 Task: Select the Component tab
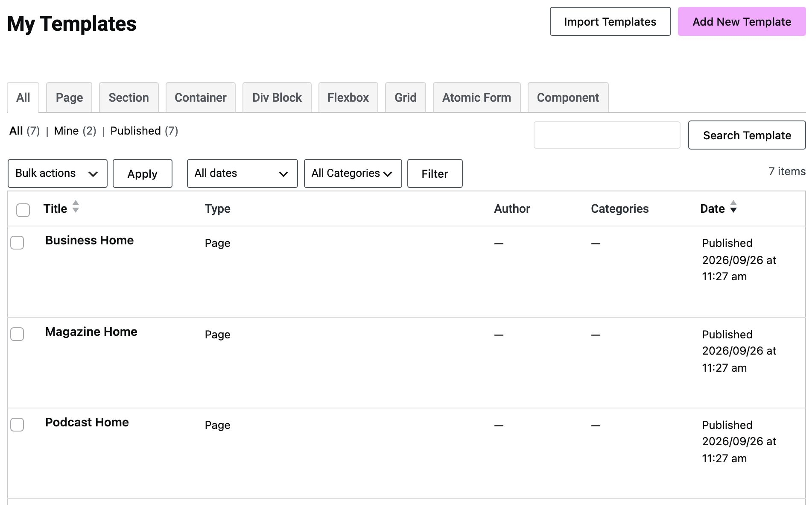click(568, 97)
